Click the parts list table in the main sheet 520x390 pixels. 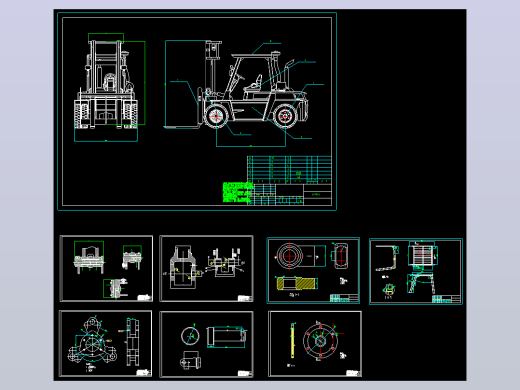pos(289,170)
